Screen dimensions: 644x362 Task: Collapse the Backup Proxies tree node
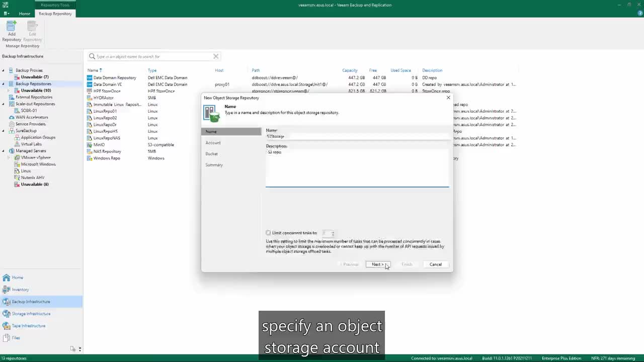tap(4, 70)
